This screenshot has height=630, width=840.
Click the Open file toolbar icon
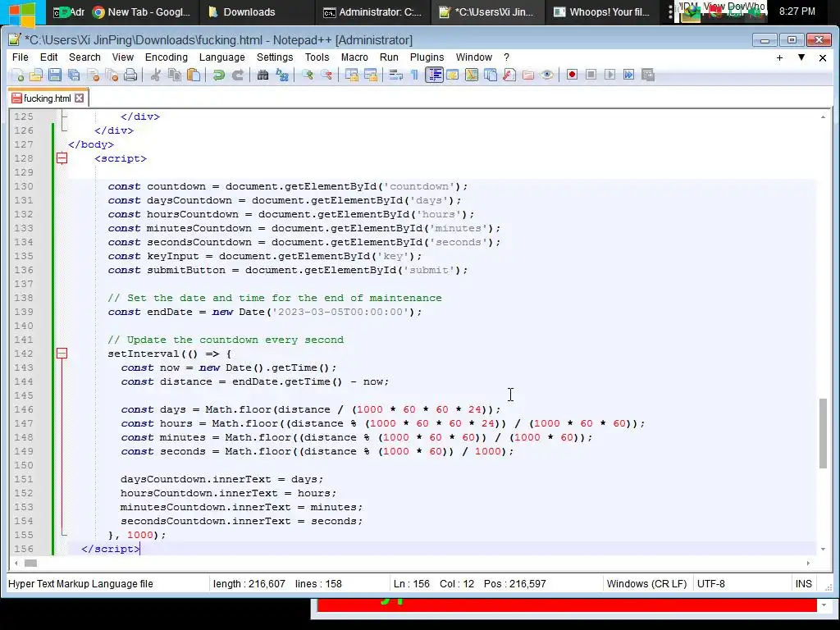pyautogui.click(x=36, y=75)
